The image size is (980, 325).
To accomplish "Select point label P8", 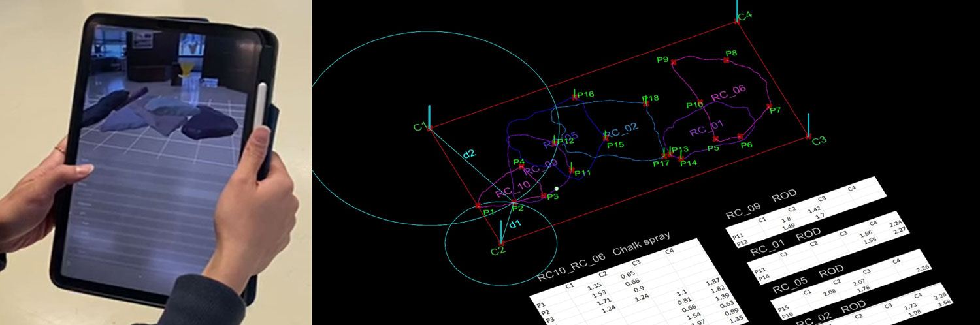I will 732,53.
